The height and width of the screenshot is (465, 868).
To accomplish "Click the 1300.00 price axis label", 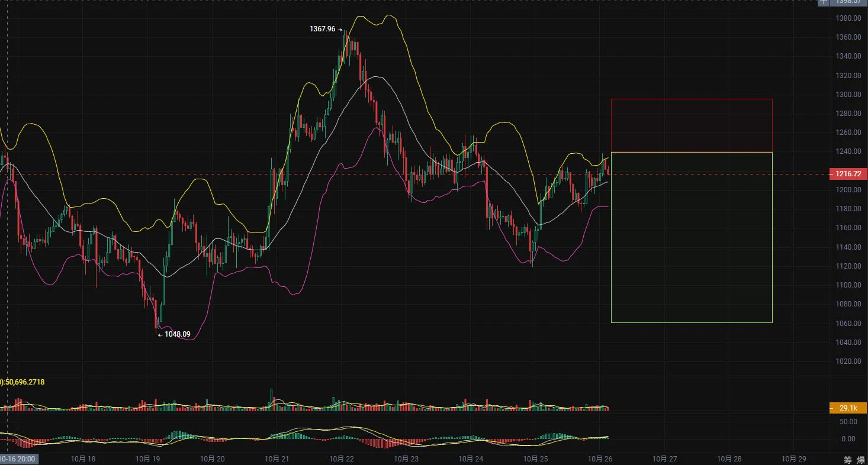I will click(x=848, y=95).
